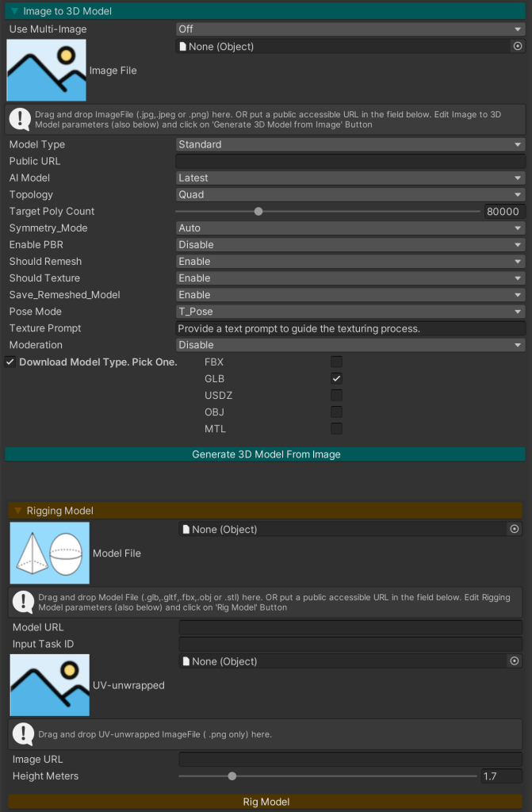The image size is (532, 812).
Task: Uncheck the GLB download format checkbox
Action: (336, 379)
